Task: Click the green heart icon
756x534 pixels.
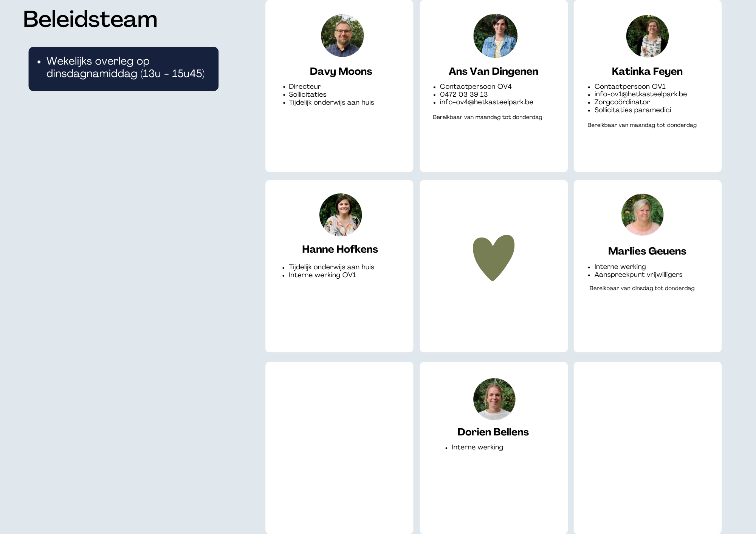Action: [x=493, y=258]
